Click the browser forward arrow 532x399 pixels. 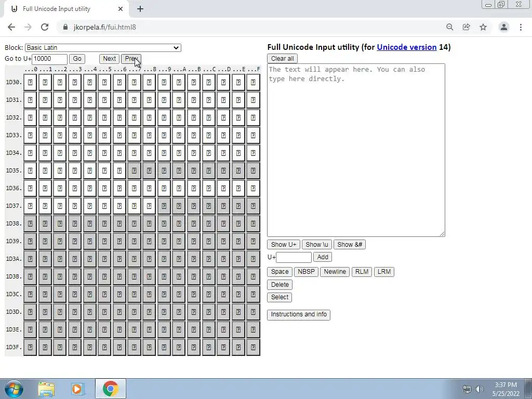[x=28, y=27]
